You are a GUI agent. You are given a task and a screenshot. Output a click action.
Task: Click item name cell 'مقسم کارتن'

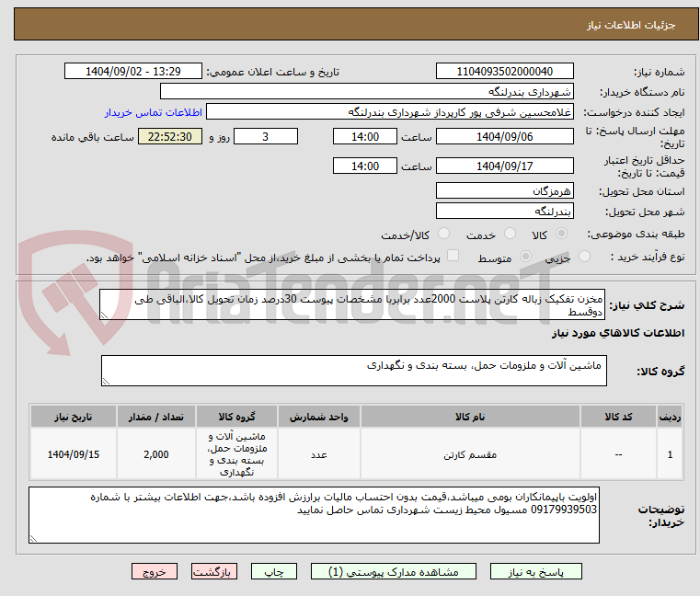point(470,454)
